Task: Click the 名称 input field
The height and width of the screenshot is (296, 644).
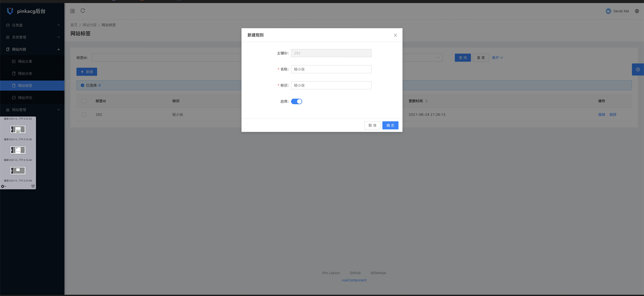Action: pos(331,69)
